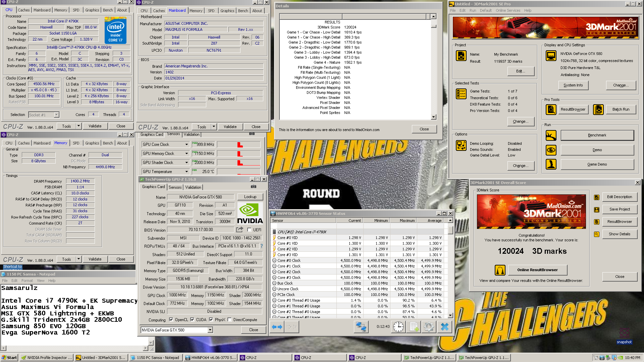The width and height of the screenshot is (644, 362).
Task: Open the GPU Core Clock sensor dropdown
Action: click(x=186, y=144)
